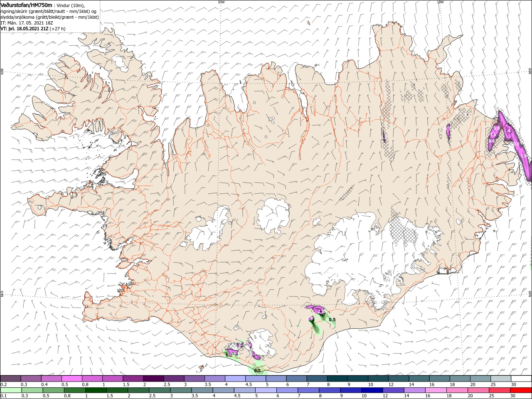This screenshot has width=532, height=399.
Task: Click the '30' label under the top legend row
Action: click(x=514, y=384)
